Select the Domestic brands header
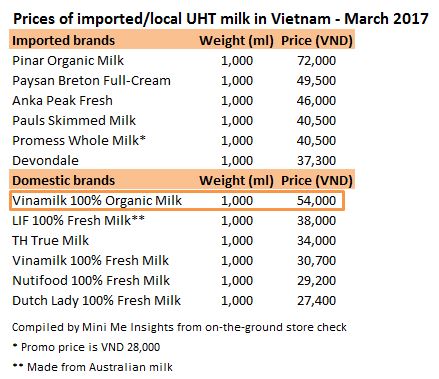Image resolution: width=439 pixels, height=379 pixels. [63, 181]
